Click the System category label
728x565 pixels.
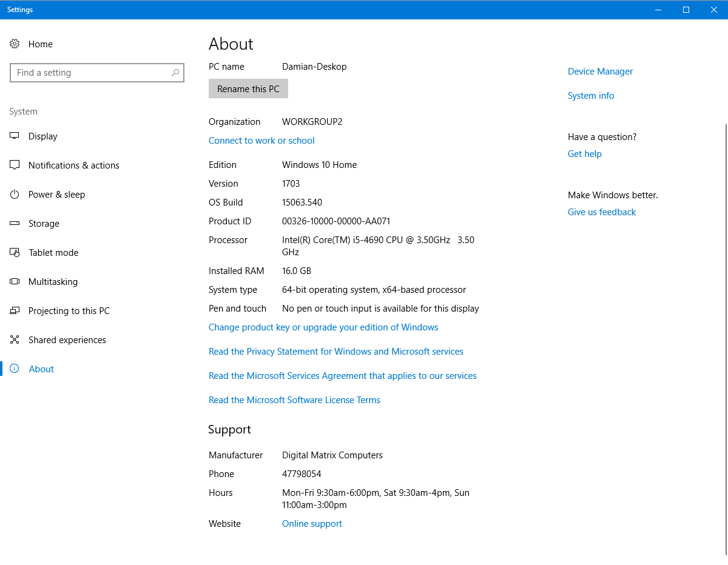23,112
